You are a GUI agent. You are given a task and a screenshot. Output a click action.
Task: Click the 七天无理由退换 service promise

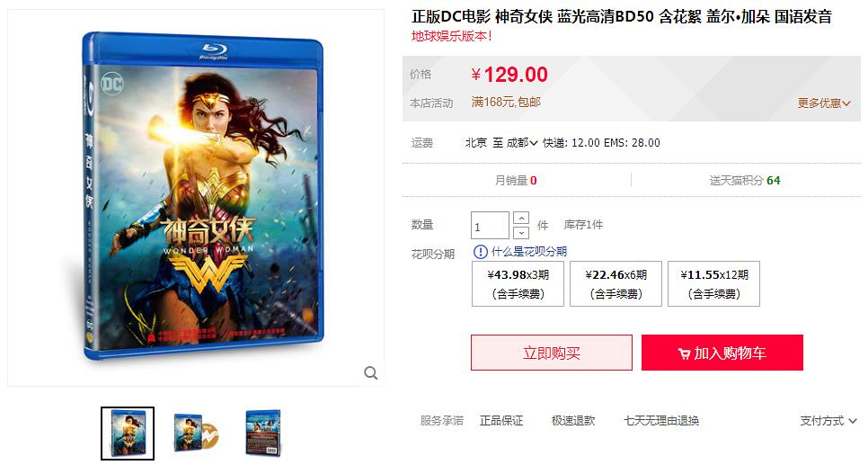pos(661,421)
